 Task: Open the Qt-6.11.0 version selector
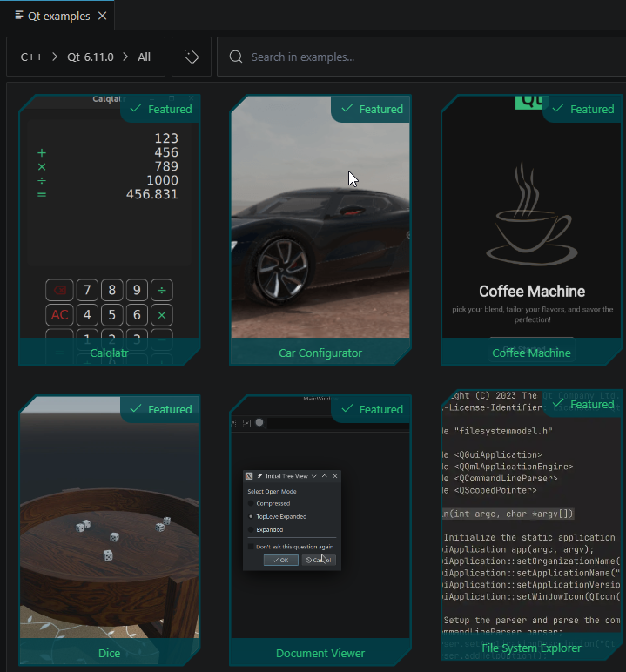[91, 57]
